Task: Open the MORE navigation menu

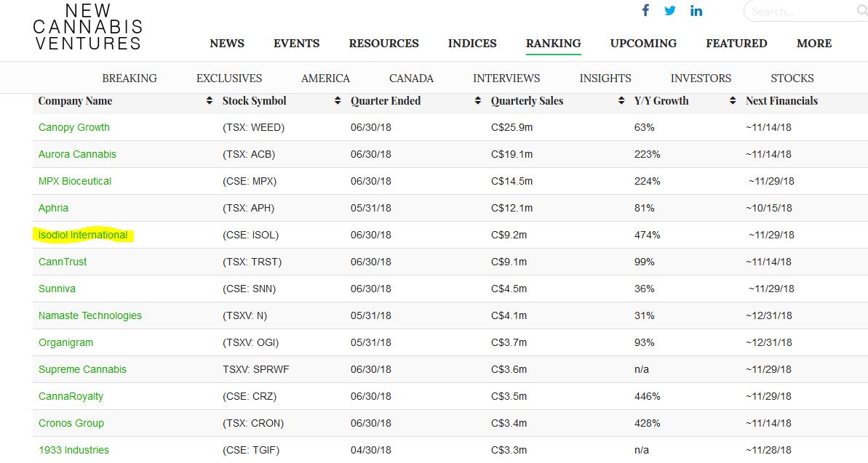Action: point(814,44)
